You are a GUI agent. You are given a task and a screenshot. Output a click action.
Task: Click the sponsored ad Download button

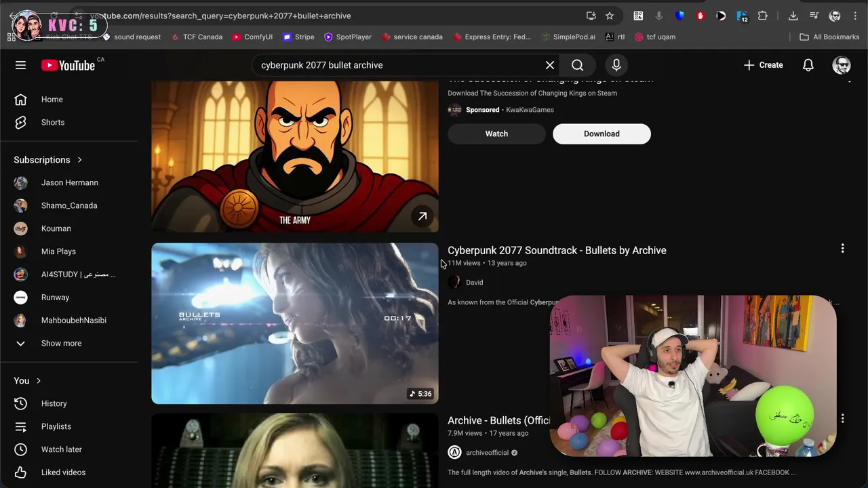(601, 134)
